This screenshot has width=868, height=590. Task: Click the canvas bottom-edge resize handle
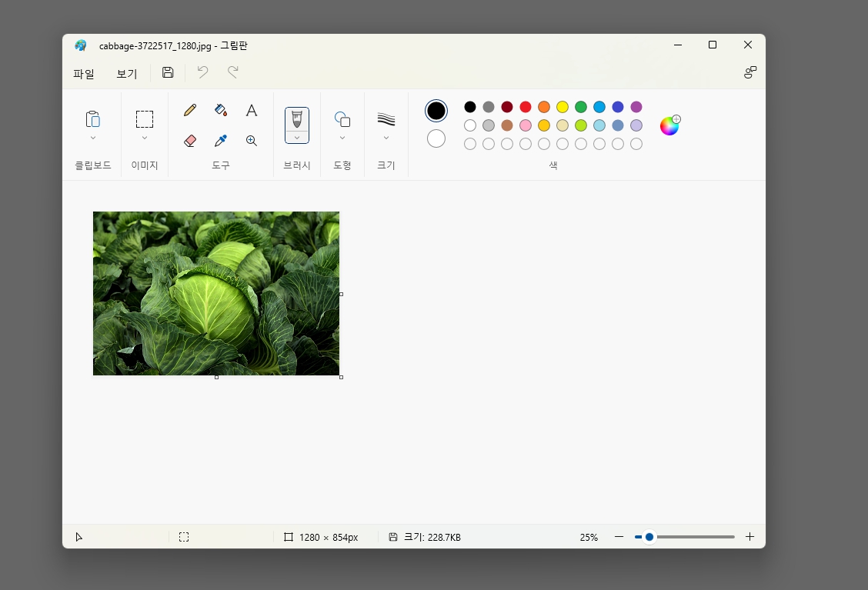point(216,377)
